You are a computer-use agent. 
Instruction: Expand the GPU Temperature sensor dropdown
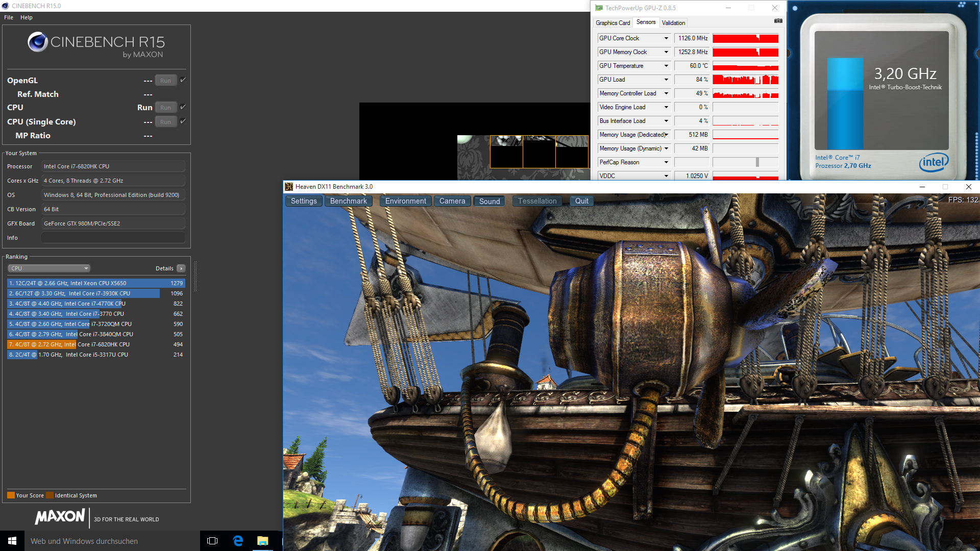[666, 66]
